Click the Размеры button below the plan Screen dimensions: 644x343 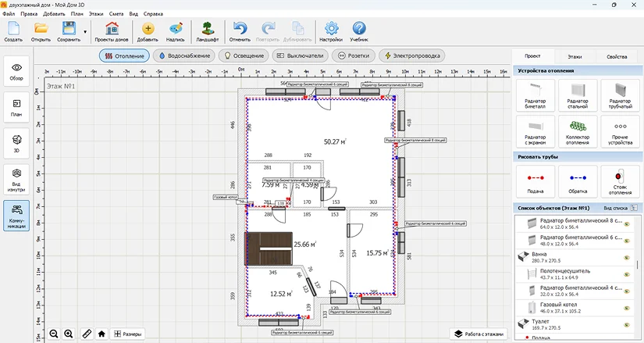click(128, 334)
